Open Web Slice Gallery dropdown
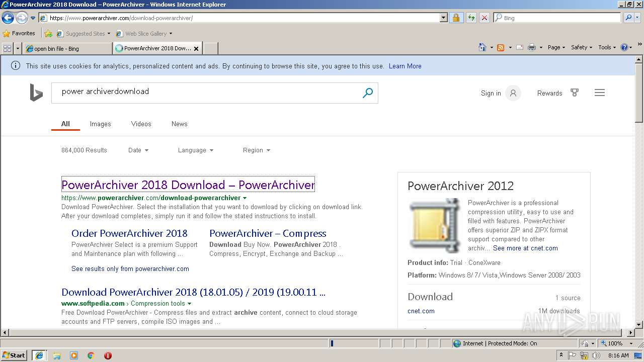The height and width of the screenshot is (362, 644). click(144, 34)
